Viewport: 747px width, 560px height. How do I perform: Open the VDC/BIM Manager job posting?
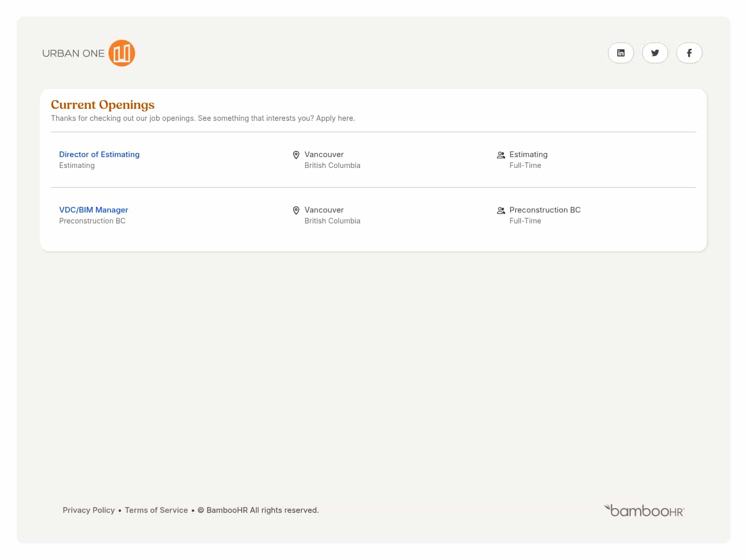click(93, 210)
